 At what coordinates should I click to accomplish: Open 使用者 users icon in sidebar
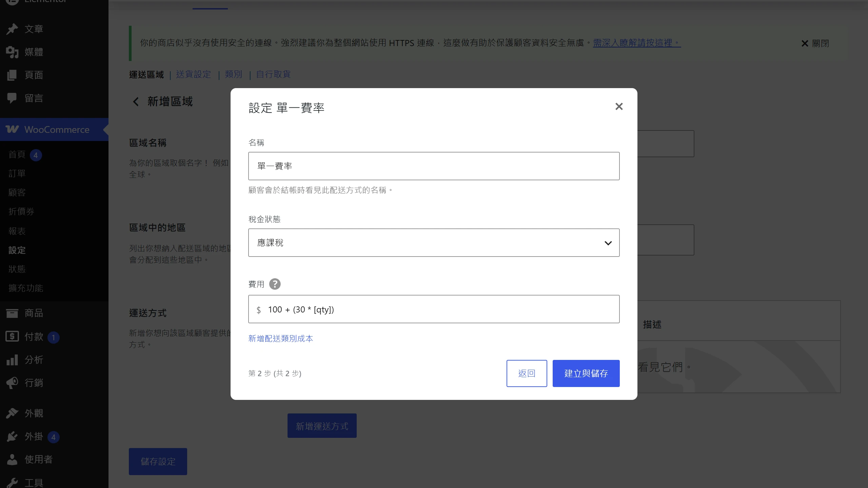(x=12, y=459)
